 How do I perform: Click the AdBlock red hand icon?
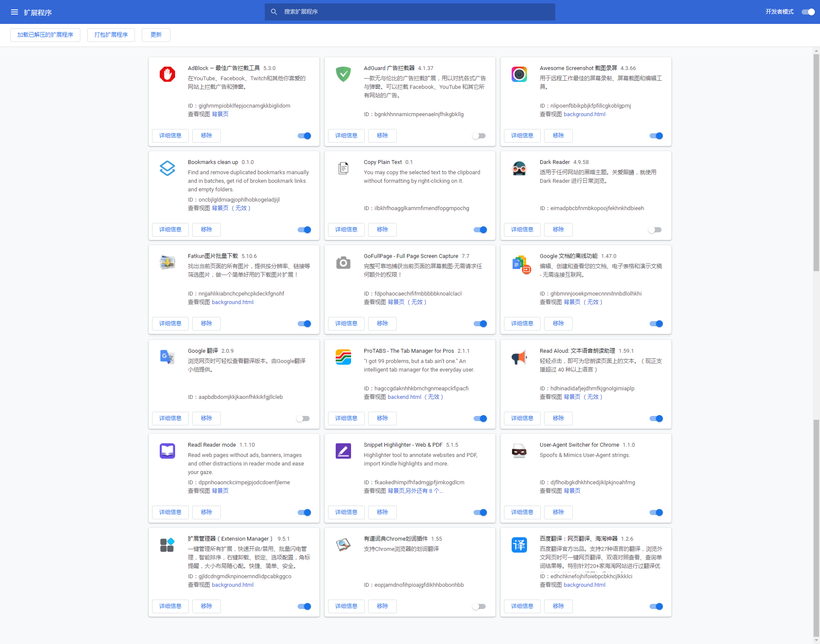pos(167,74)
